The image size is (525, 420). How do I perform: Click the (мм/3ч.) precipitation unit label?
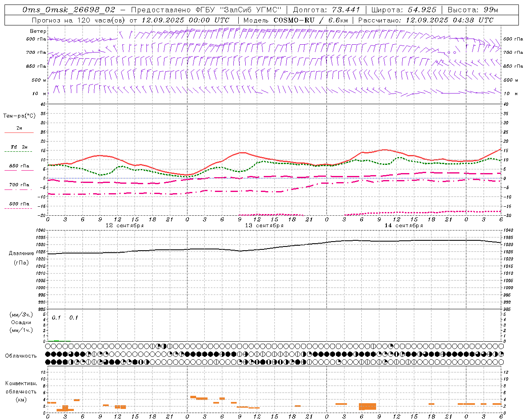click(x=21, y=315)
